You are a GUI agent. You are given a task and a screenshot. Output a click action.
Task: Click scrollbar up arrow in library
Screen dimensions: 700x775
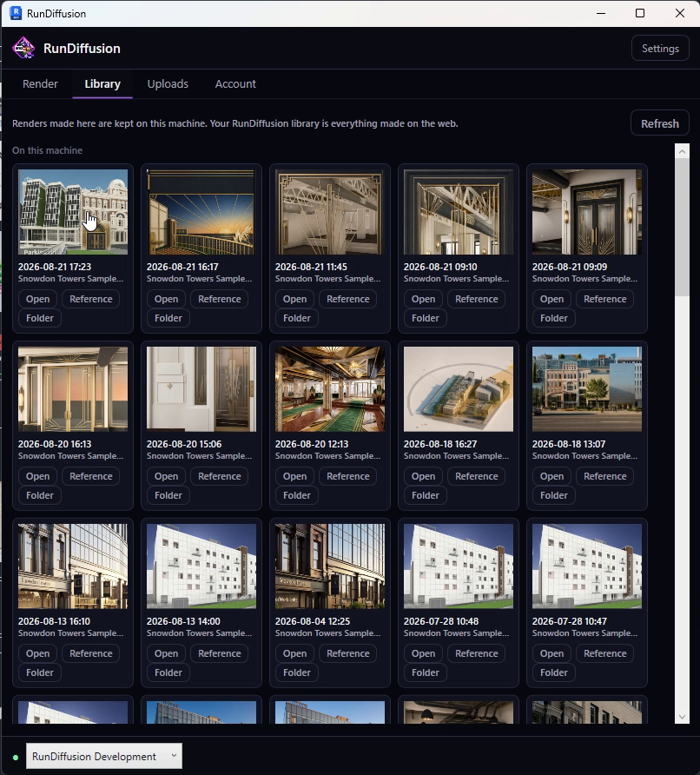click(682, 151)
